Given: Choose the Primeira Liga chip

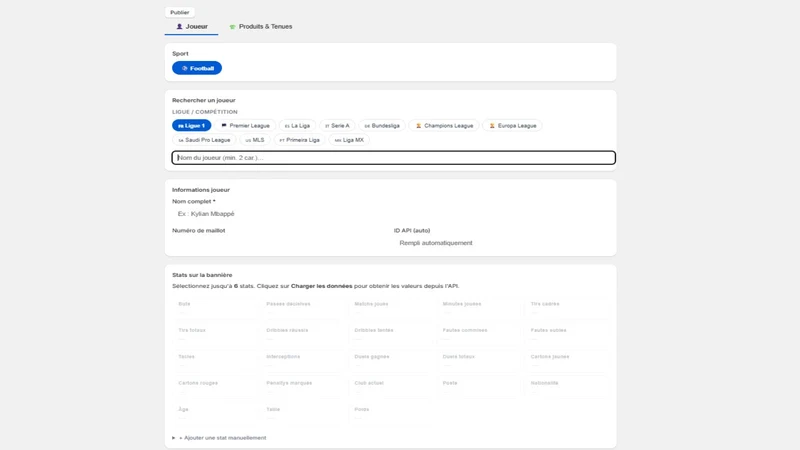Looking at the screenshot, I should click(x=299, y=140).
